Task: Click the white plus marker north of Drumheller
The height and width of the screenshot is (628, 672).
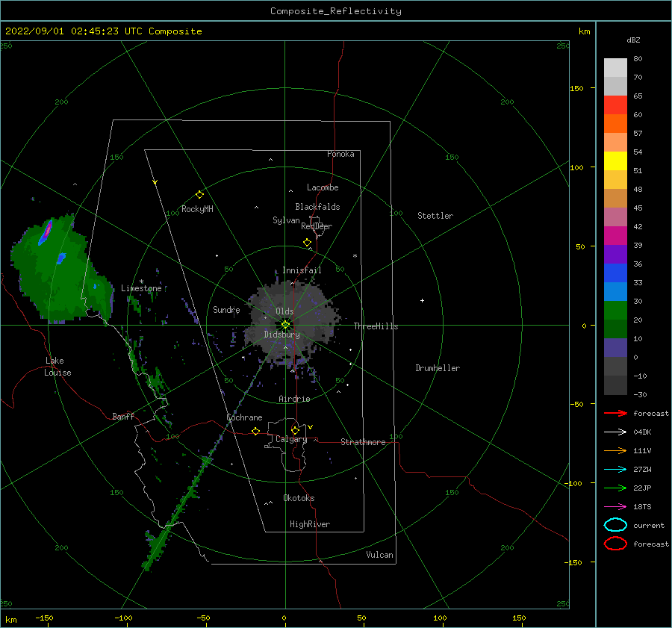Action: [x=422, y=300]
